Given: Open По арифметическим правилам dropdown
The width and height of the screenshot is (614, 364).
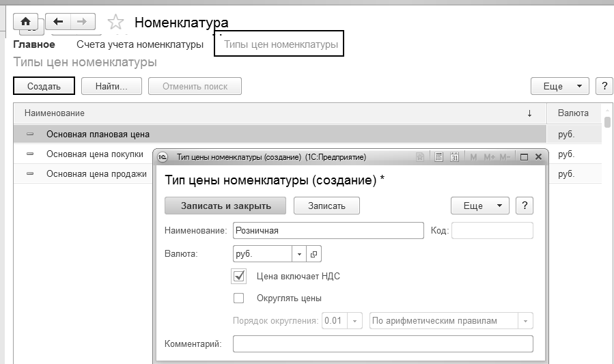Looking at the screenshot, I should (525, 321).
